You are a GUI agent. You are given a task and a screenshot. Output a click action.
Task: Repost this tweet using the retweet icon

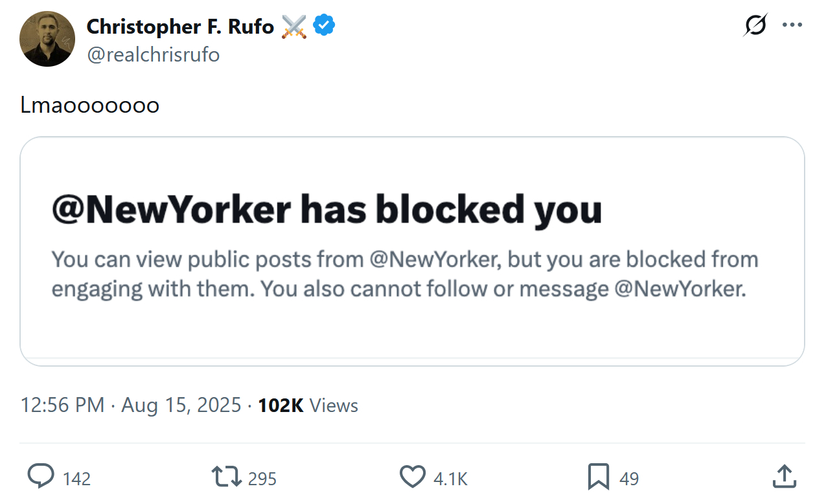pyautogui.click(x=226, y=477)
